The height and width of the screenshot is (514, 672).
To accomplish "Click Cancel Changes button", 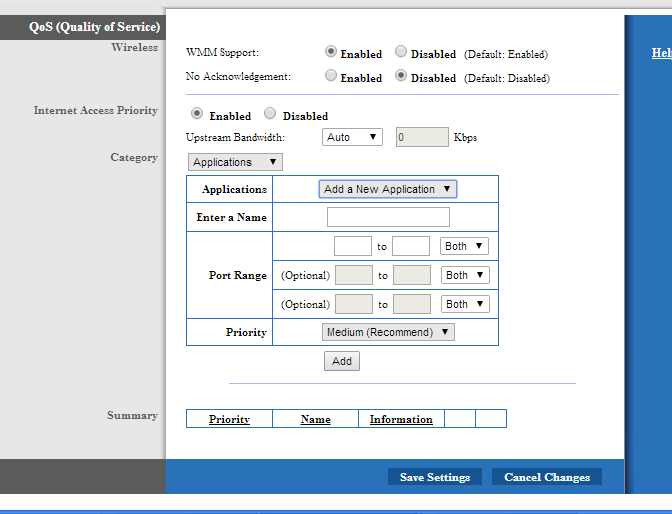I will [x=547, y=477].
